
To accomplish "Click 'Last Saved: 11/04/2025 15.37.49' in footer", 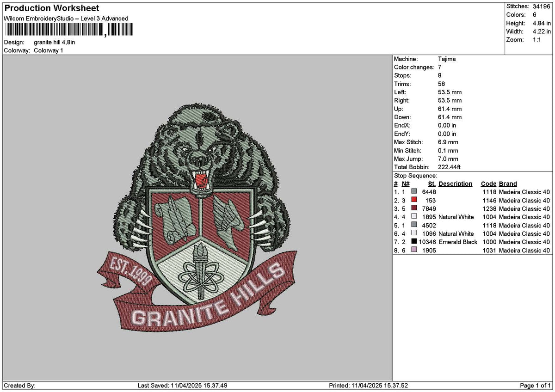I will tap(183, 386).
